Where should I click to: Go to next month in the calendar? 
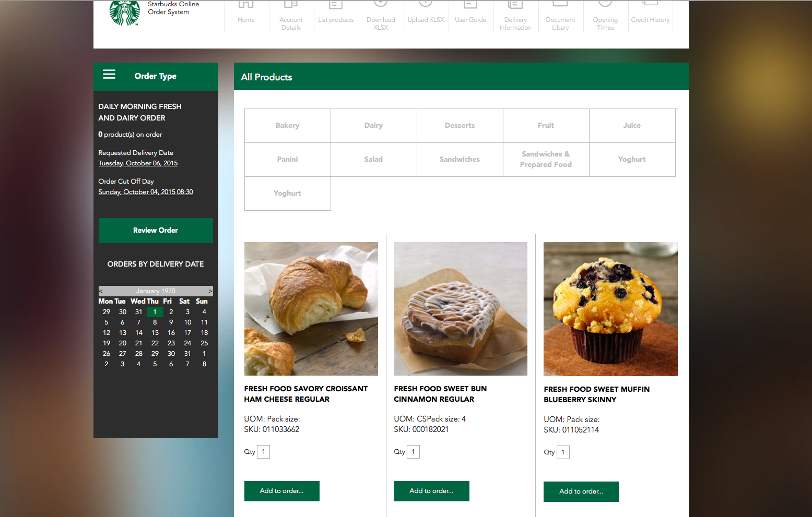tap(211, 291)
